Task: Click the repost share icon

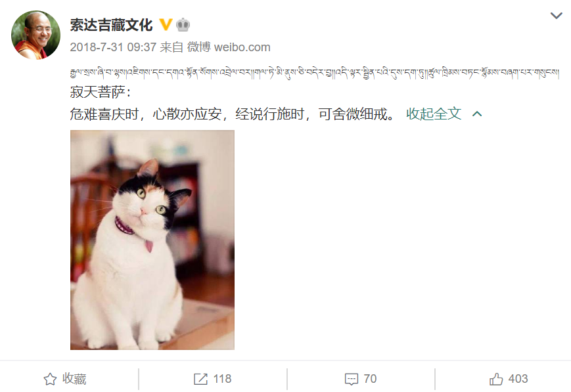Action: pos(200,379)
